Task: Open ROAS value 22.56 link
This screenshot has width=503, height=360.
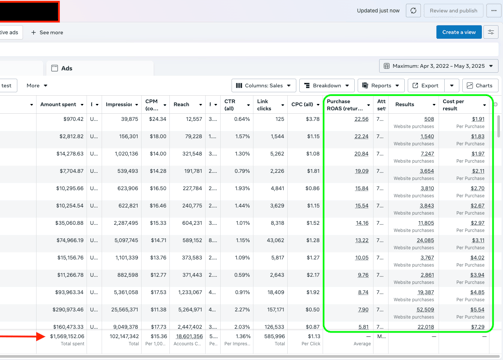Action: pos(361,119)
